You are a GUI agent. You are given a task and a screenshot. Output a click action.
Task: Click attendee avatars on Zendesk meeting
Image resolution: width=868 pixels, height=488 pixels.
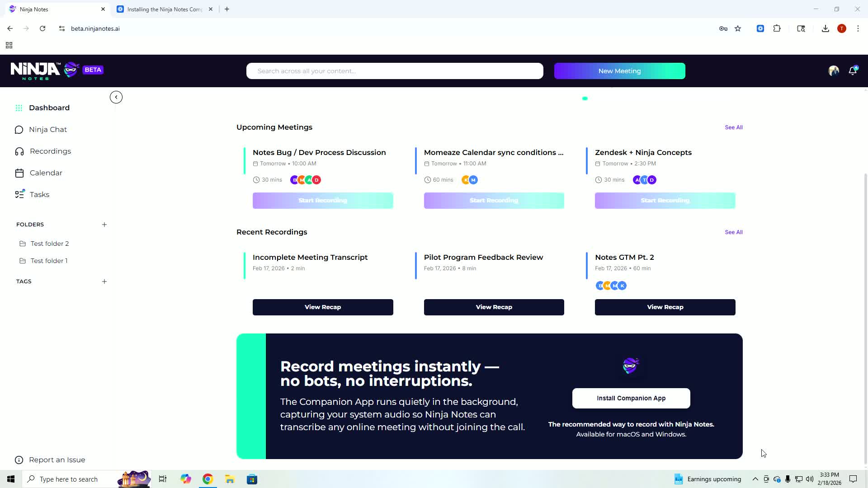click(645, 180)
